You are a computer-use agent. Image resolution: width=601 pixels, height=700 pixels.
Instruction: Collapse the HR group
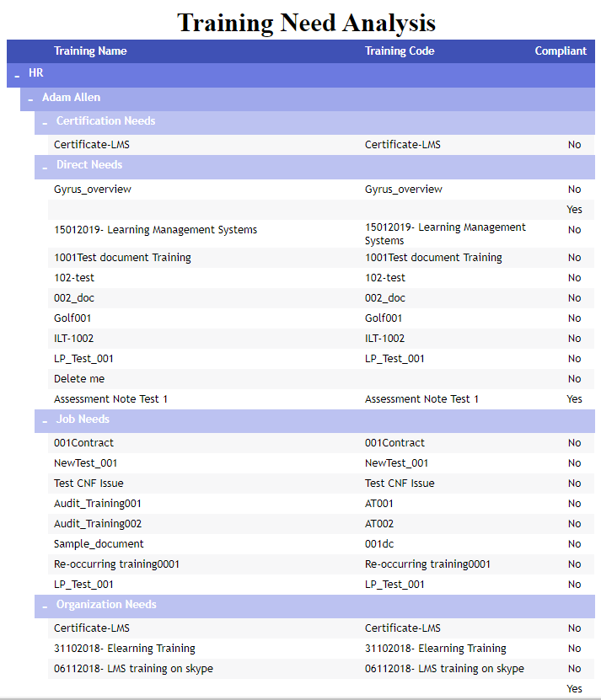tap(17, 75)
